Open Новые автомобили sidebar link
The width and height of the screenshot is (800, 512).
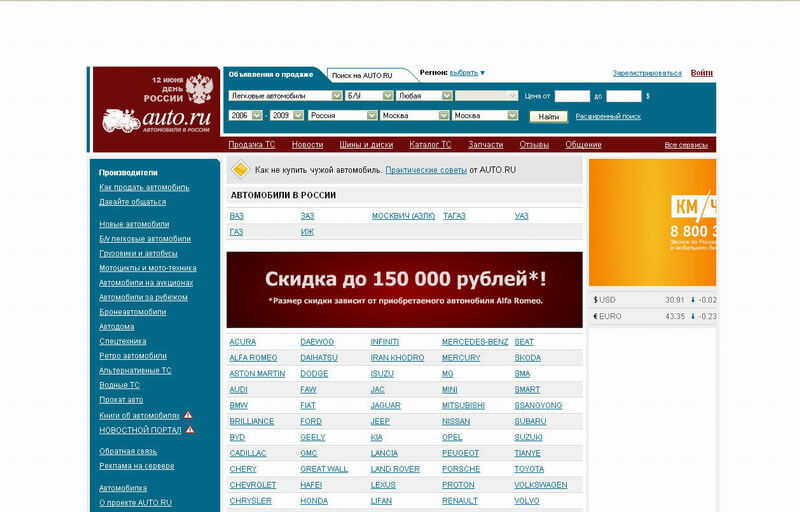coord(134,224)
